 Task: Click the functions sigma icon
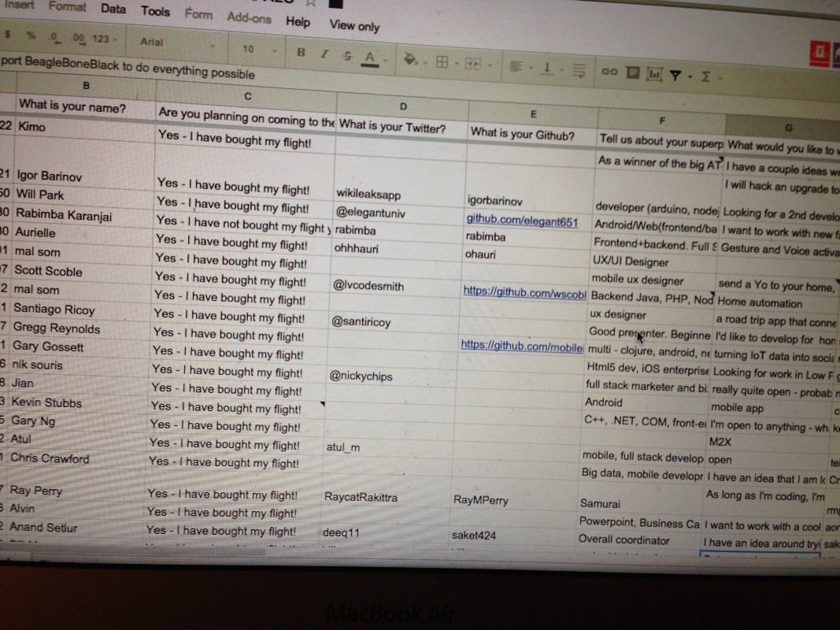(705, 77)
